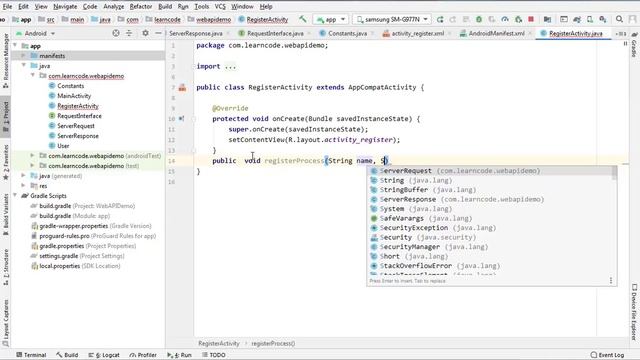
Task: Click the red Stop icon in the toolbar
Action: 531,19
